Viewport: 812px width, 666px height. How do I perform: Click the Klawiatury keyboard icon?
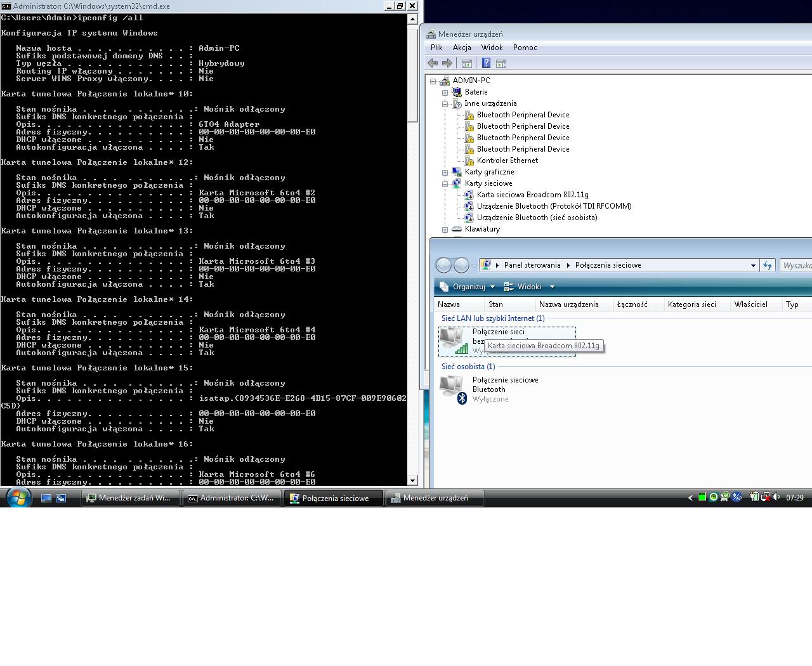coord(456,229)
